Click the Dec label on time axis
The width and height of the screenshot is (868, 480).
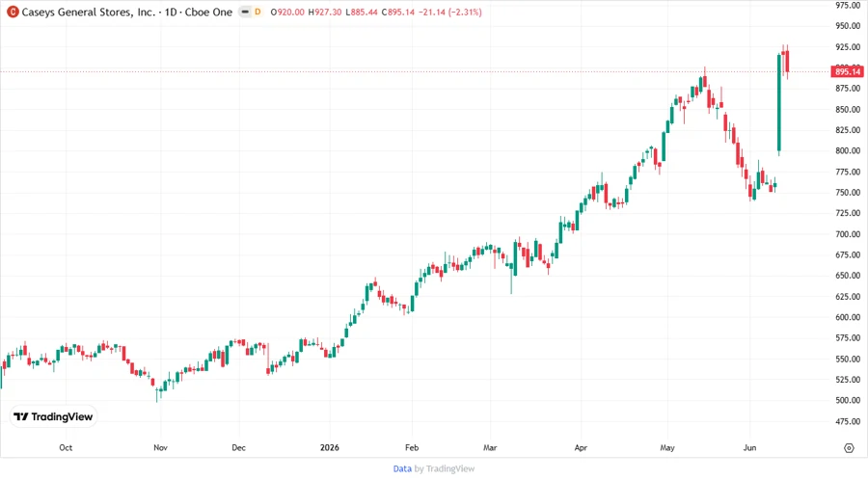(238, 447)
